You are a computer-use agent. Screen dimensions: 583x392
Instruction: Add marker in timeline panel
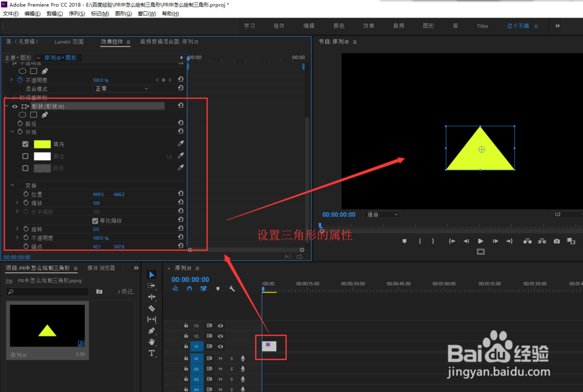[218, 289]
